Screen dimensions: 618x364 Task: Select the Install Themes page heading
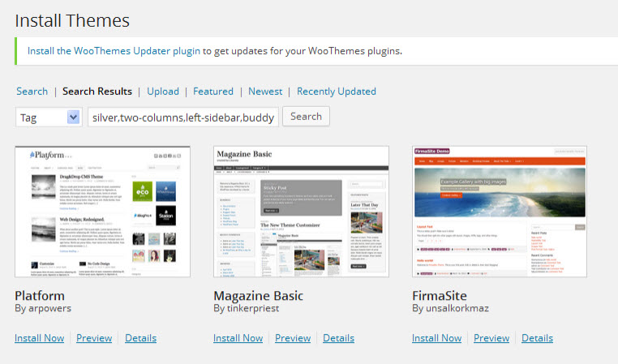72,20
